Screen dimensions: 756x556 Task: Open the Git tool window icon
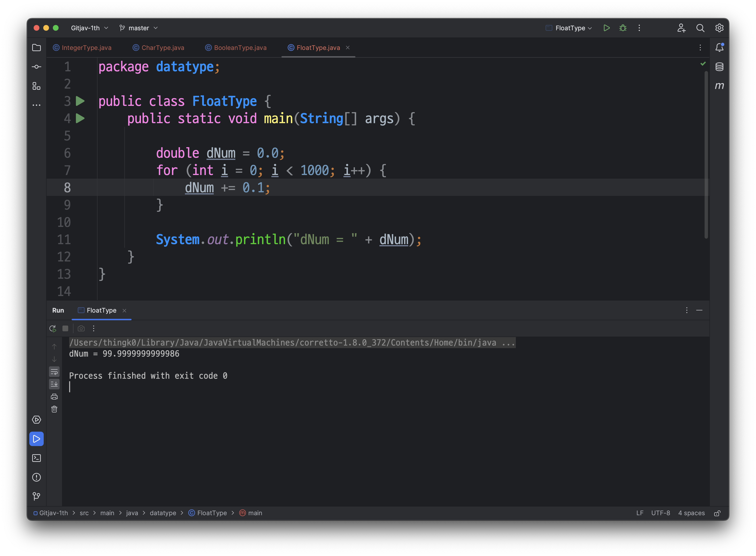36,496
